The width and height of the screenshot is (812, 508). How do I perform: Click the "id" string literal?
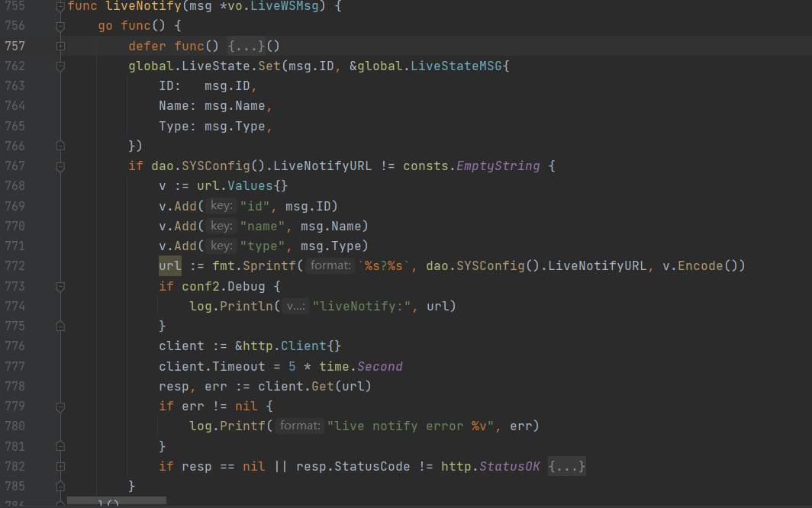click(x=254, y=206)
